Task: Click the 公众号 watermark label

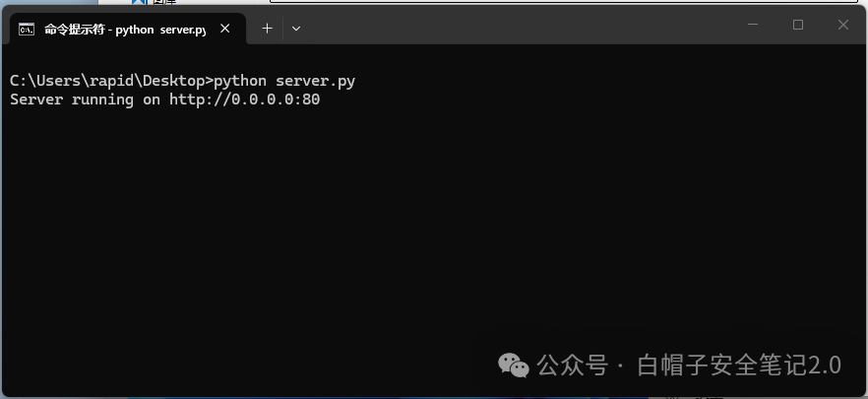Action: pyautogui.click(x=573, y=366)
